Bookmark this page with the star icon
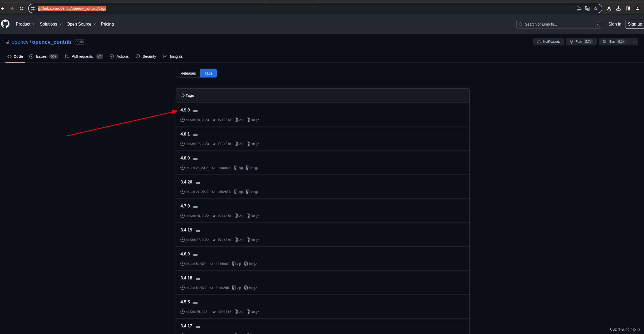This screenshot has height=334, width=644. click(596, 8)
